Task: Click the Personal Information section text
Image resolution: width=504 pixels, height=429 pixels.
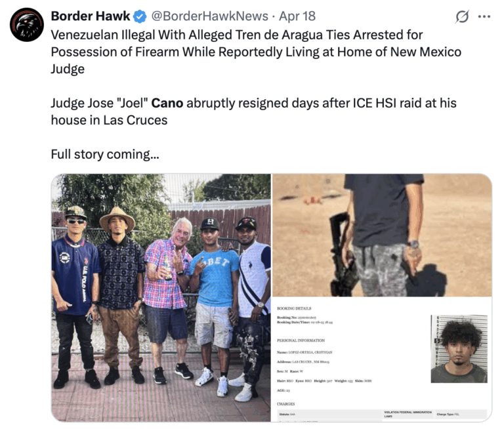Action: point(301,340)
